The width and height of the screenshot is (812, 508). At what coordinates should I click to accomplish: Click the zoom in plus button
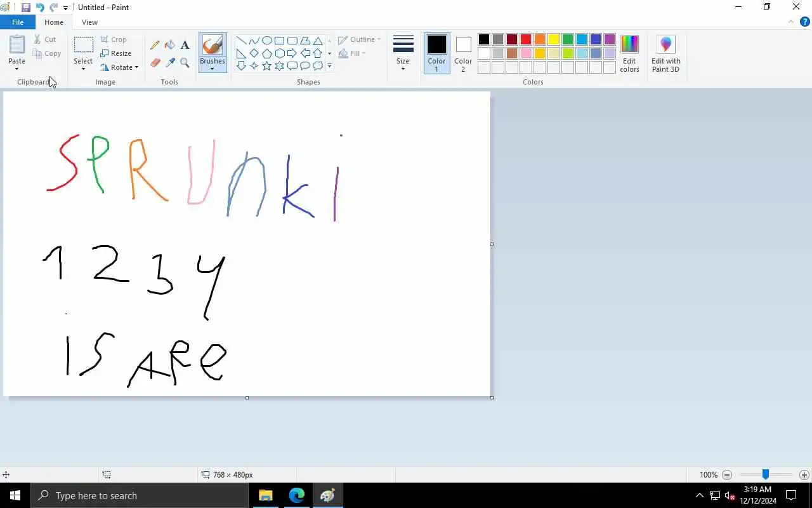coord(804,475)
